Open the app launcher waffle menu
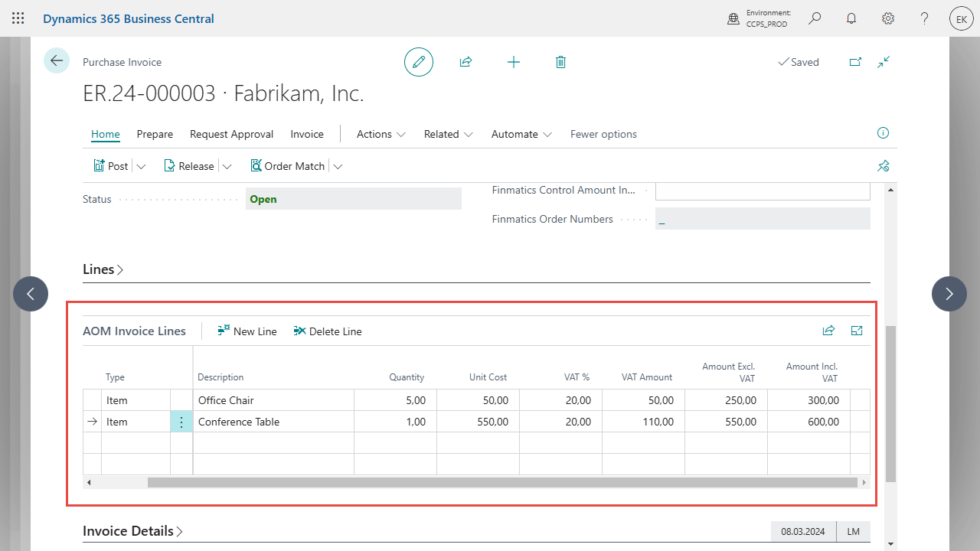 coord(18,18)
